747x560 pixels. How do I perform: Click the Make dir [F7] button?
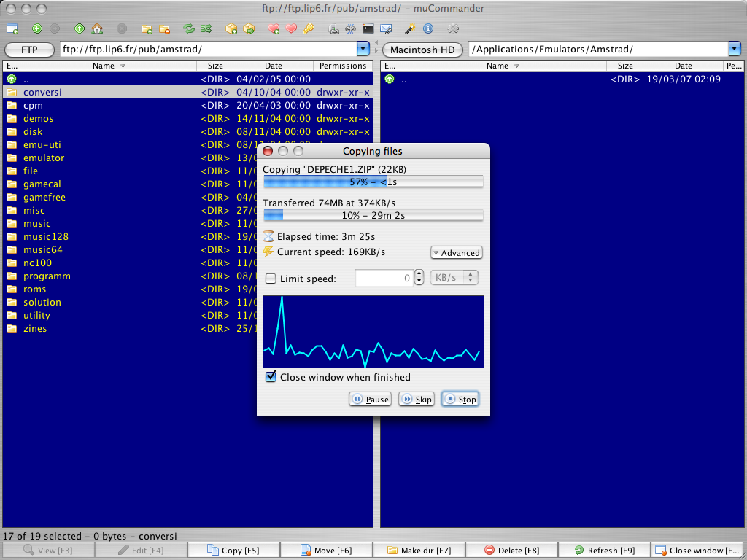tap(419, 551)
